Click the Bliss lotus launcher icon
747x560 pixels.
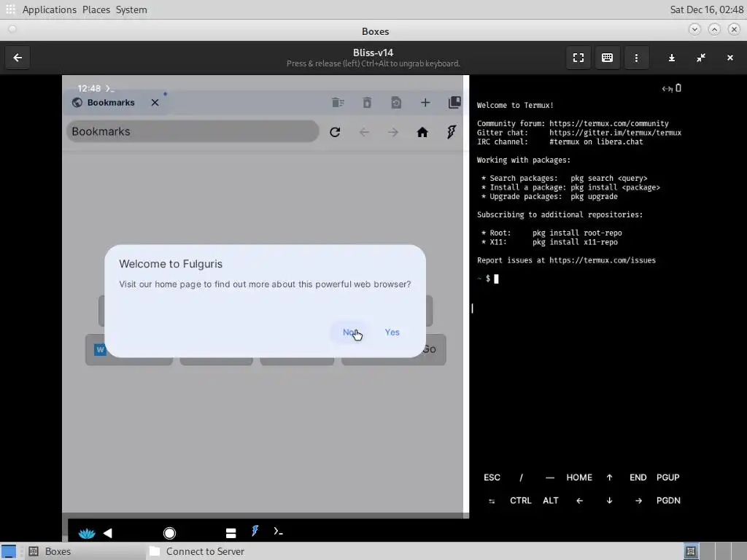pyautogui.click(x=87, y=533)
